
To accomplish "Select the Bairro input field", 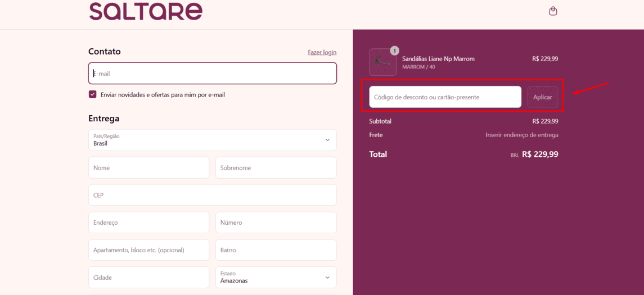I will 276,250.
